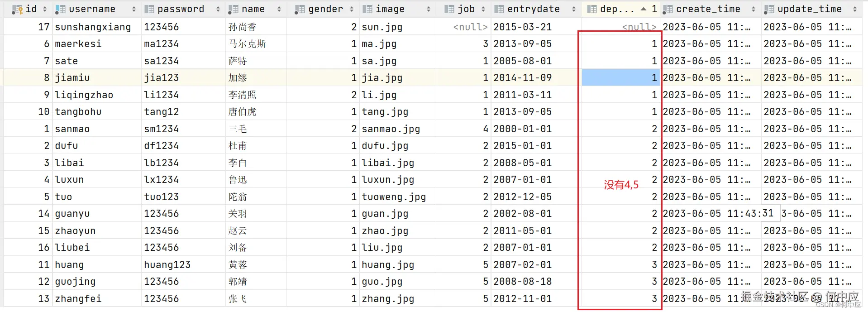Click the liqingzhao username cell
Viewport: 868px width, 312px height.
(x=97, y=95)
